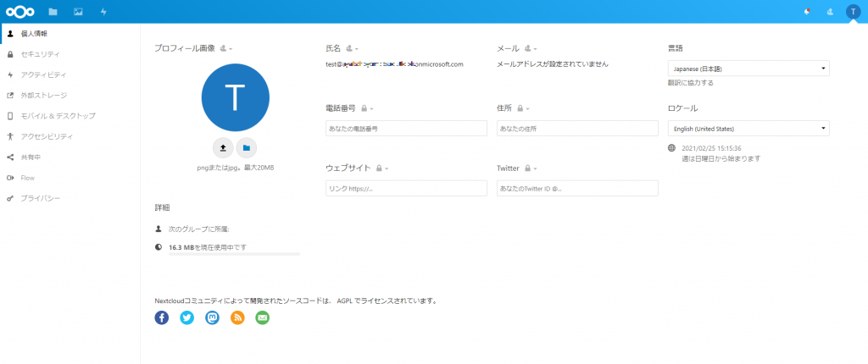The height and width of the screenshot is (364, 868).
Task: Open the Twitter social link icon
Action: point(187,317)
